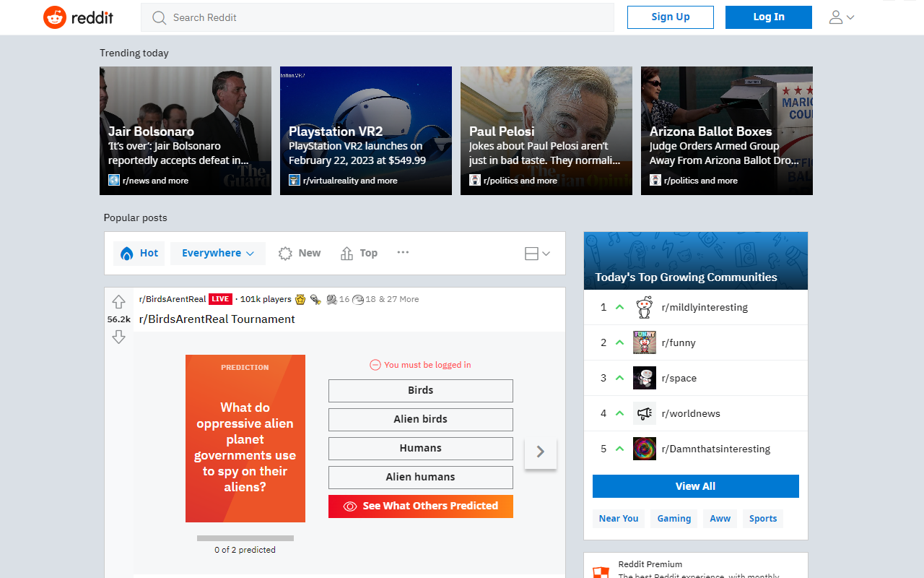This screenshot has height=578, width=924.
Task: Click the New sort burst icon
Action: pos(285,254)
